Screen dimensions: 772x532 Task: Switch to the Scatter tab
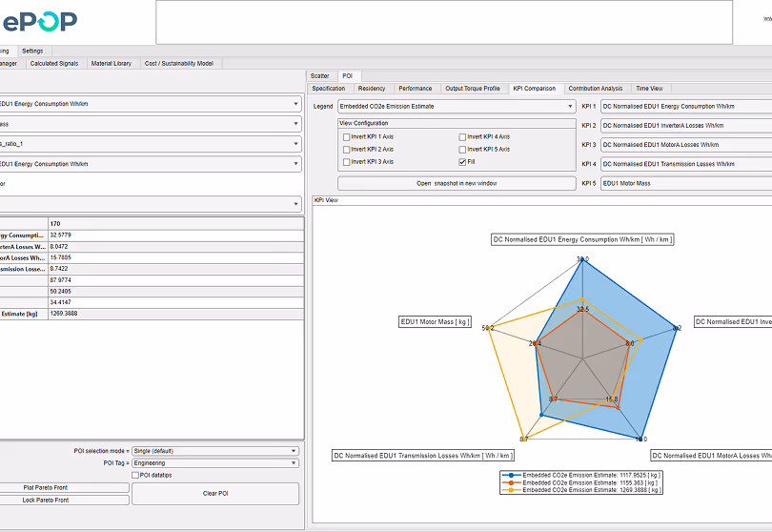[x=320, y=76]
